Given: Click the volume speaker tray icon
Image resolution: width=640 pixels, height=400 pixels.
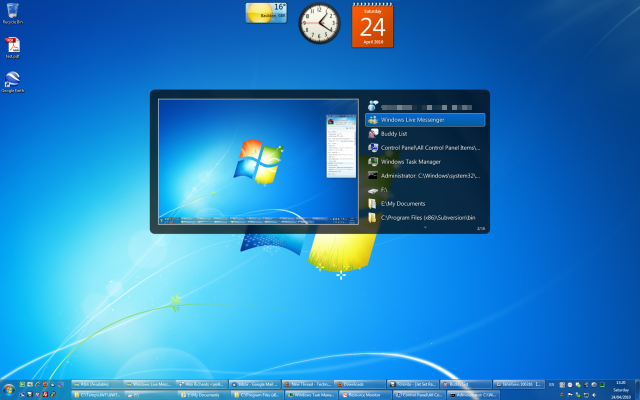Looking at the screenshot, I should [593, 395].
